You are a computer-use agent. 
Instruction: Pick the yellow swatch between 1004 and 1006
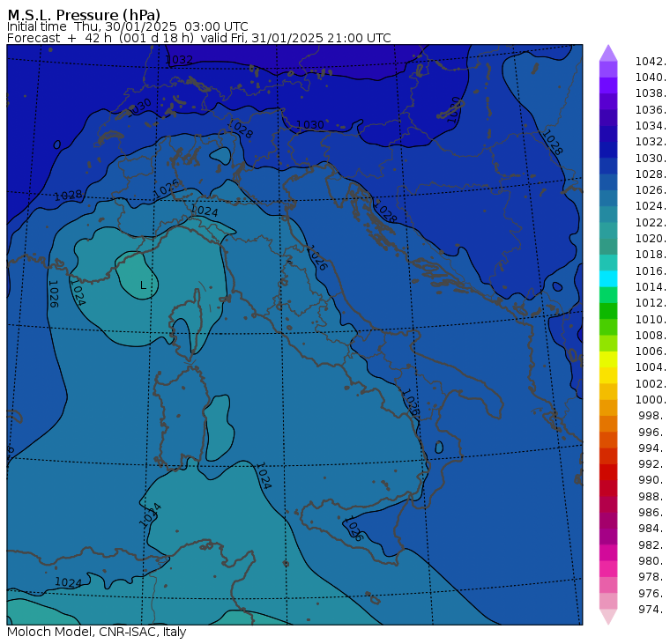608,359
